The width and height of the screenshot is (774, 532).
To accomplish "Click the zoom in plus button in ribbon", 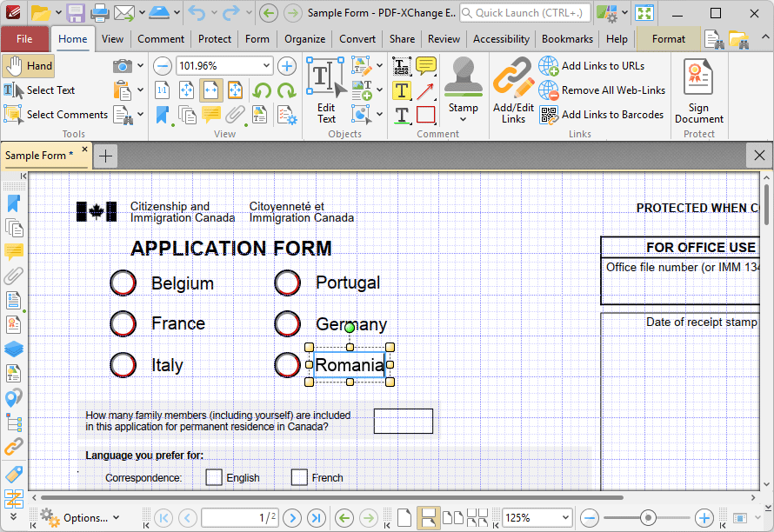I will [287, 66].
